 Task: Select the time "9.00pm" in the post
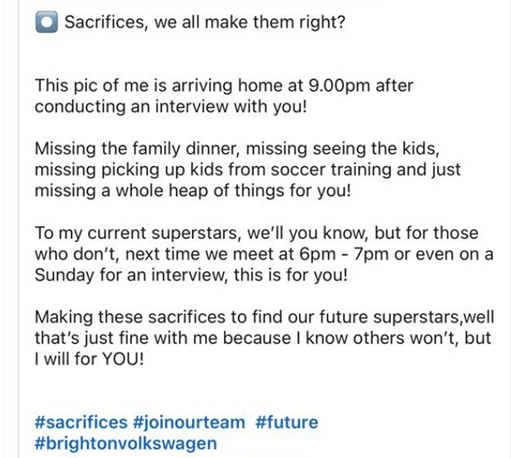point(339,86)
